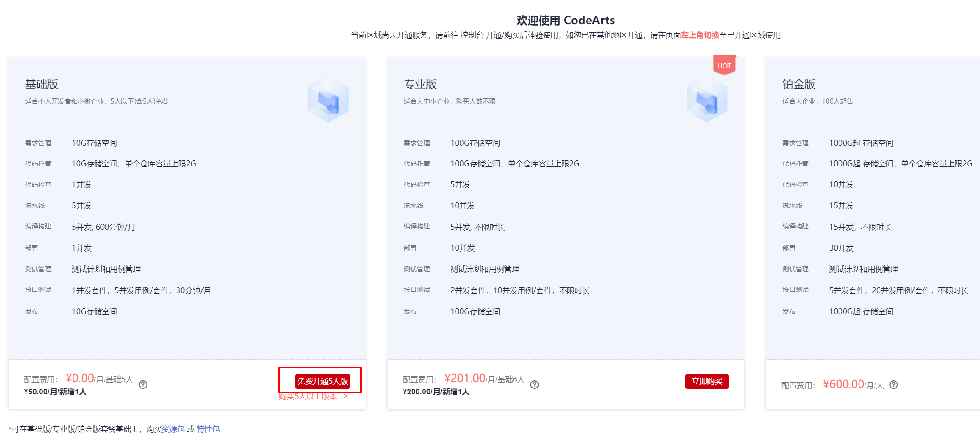This screenshot has height=440, width=980.
Task: Click 测试计划和用例管理 in the 专业版 card
Action: (485, 269)
